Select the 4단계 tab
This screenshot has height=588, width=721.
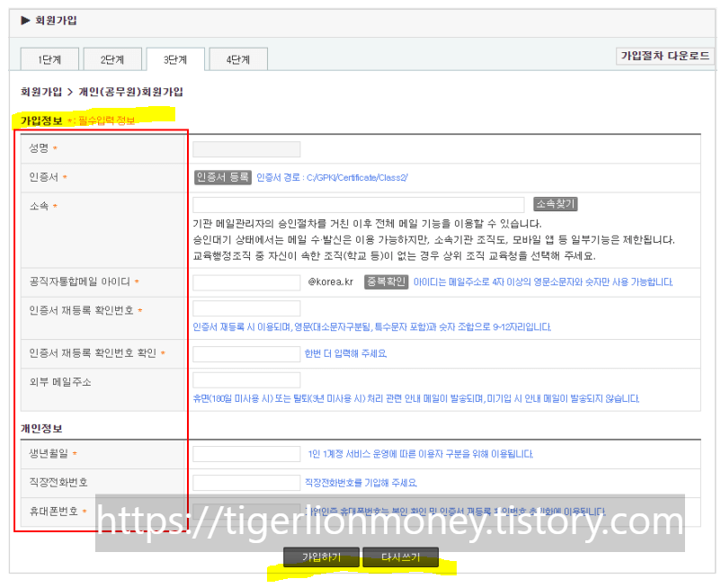point(237,58)
